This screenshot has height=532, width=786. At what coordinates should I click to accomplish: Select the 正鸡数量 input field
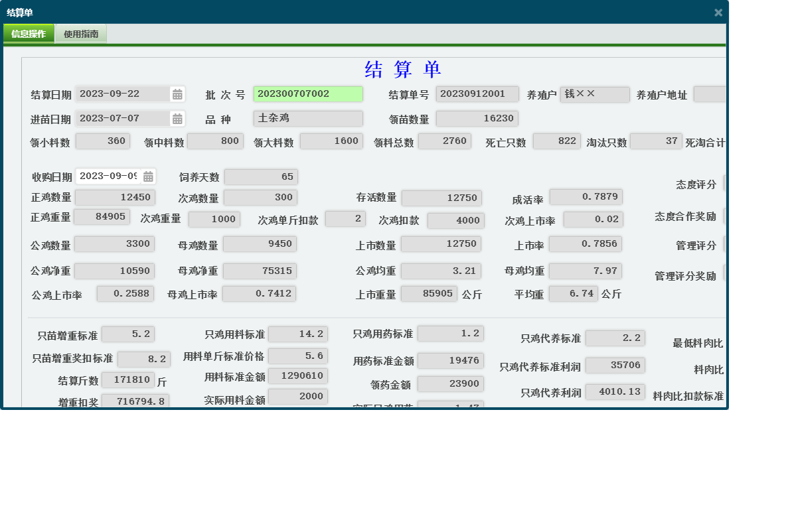[x=114, y=196]
